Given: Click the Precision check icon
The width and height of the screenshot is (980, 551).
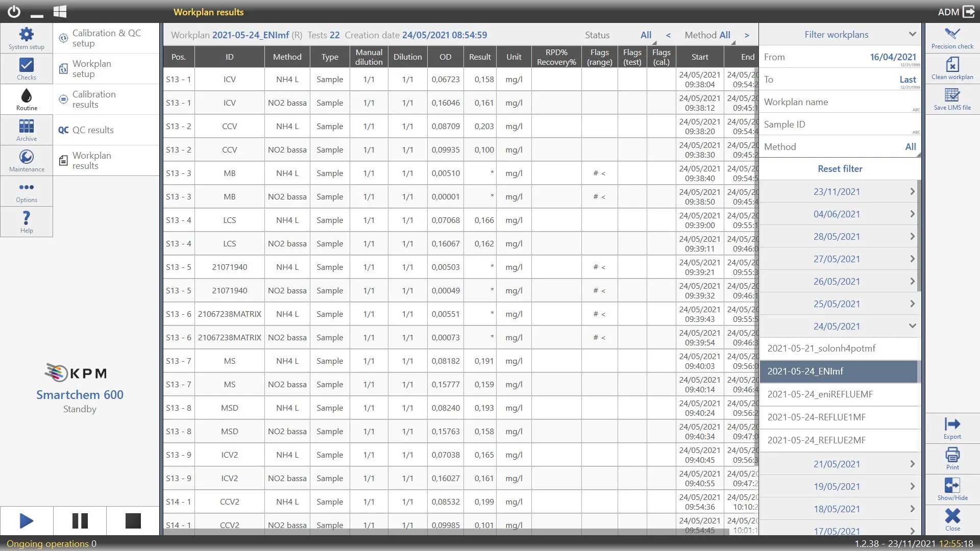Looking at the screenshot, I should coord(952,38).
